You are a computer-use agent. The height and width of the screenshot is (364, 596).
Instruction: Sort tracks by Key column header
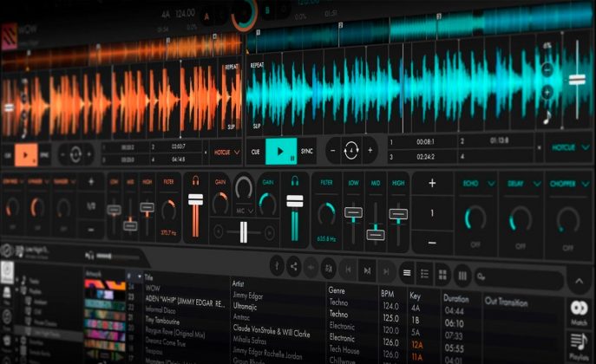point(415,296)
